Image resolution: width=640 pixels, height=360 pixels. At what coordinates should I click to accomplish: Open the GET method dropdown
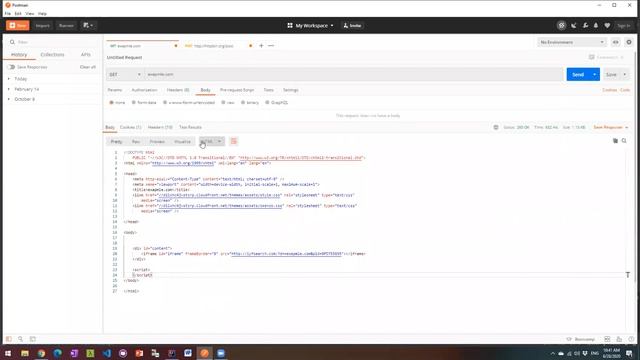point(125,74)
